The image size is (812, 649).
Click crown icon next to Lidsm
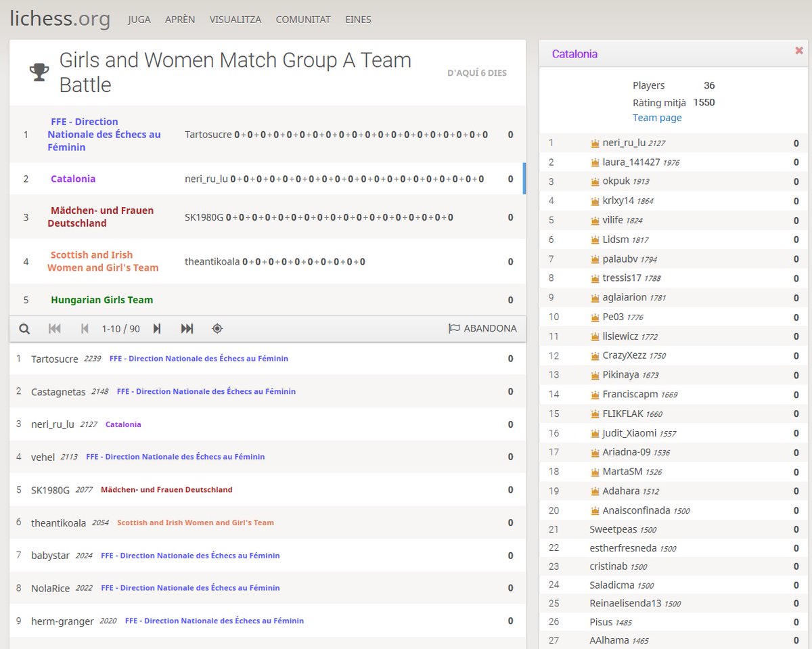pyautogui.click(x=595, y=240)
